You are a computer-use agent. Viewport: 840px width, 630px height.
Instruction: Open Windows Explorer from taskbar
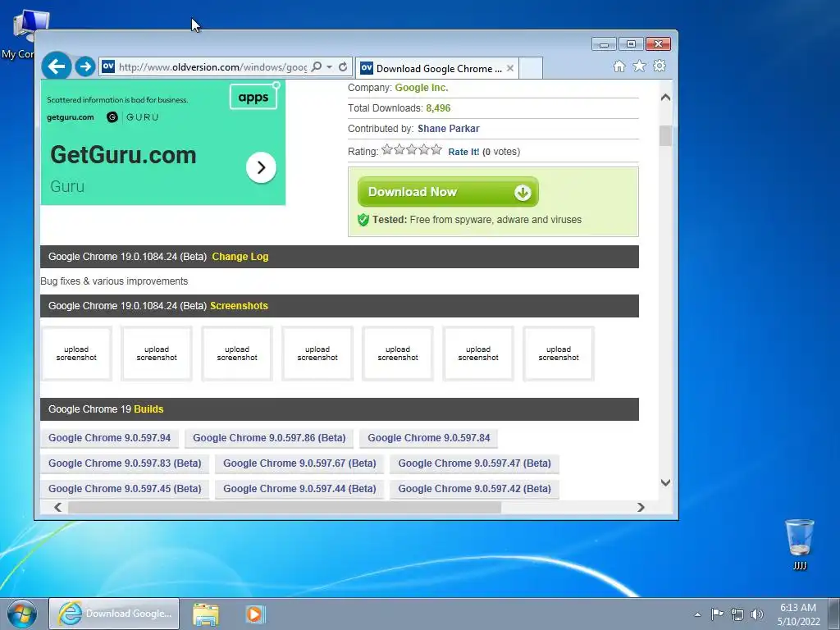(206, 614)
